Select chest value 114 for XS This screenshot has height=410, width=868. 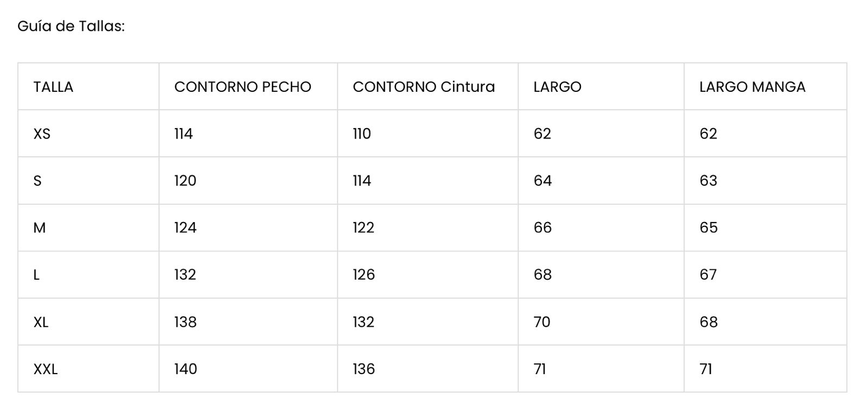click(x=183, y=134)
